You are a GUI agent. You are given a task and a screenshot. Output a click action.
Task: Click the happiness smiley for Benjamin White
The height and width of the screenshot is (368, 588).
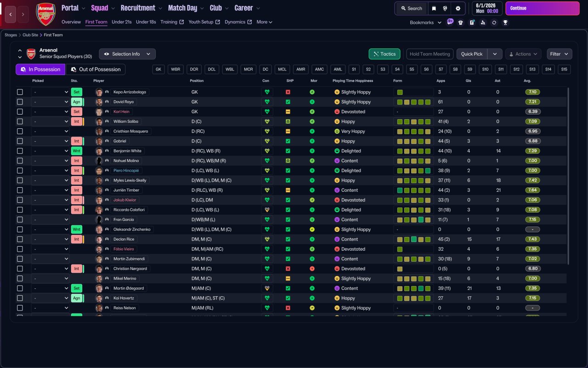pos(337,151)
